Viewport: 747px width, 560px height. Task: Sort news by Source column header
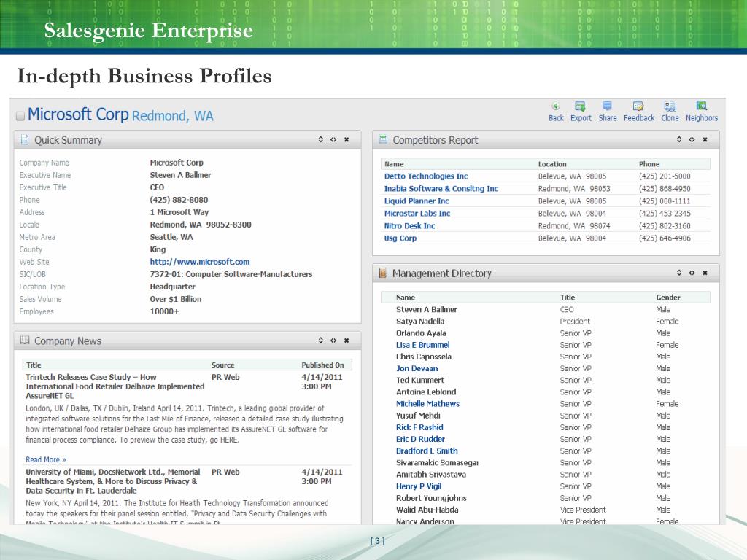[223, 365]
